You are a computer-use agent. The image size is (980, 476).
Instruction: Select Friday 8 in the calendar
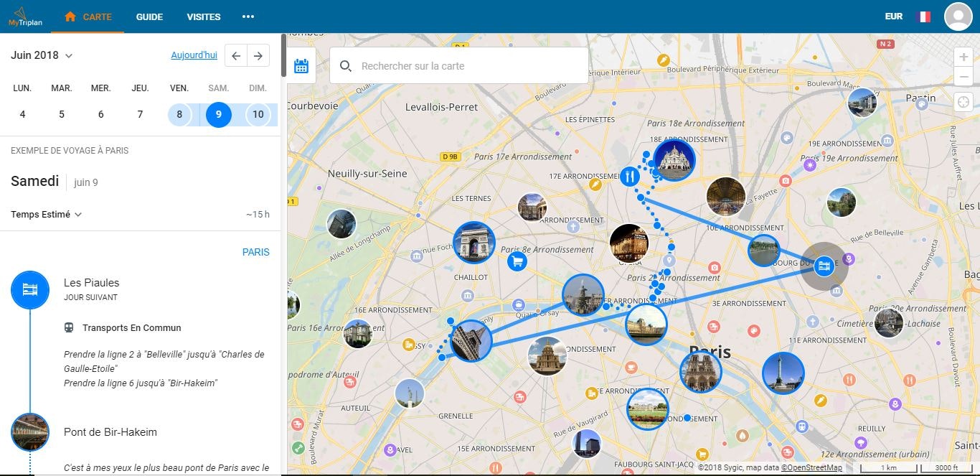click(x=179, y=114)
